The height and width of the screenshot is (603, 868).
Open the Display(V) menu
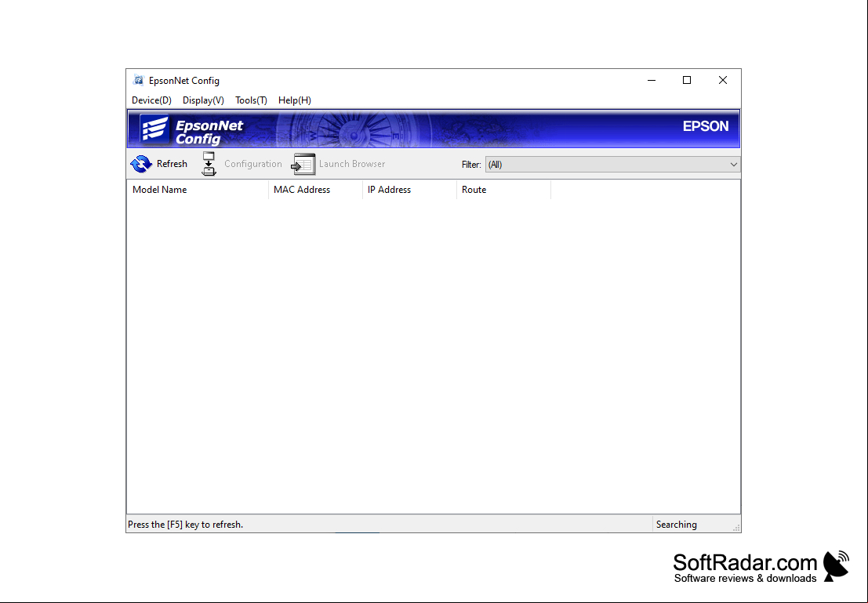[x=203, y=100]
